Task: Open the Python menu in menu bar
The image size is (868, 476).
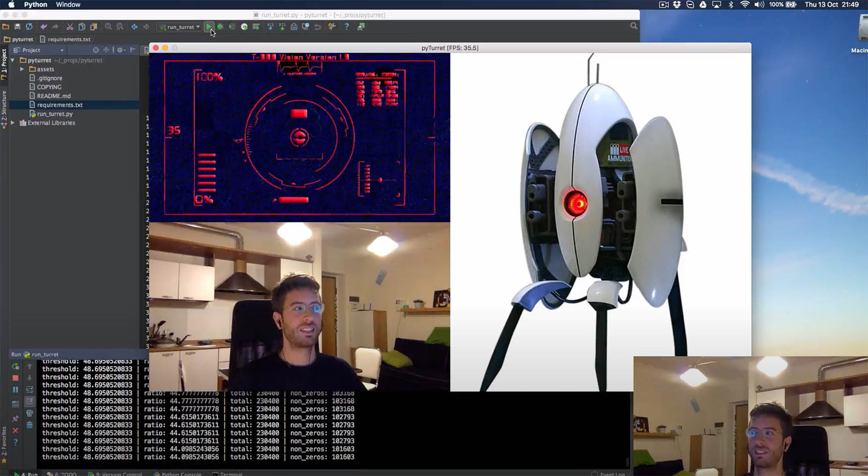Action: (x=36, y=4)
